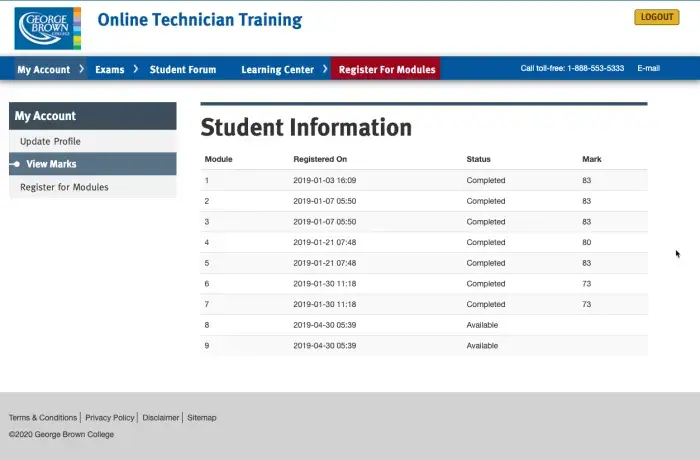Click the LOGOUT button
The width and height of the screenshot is (700, 460).
pyautogui.click(x=657, y=17)
